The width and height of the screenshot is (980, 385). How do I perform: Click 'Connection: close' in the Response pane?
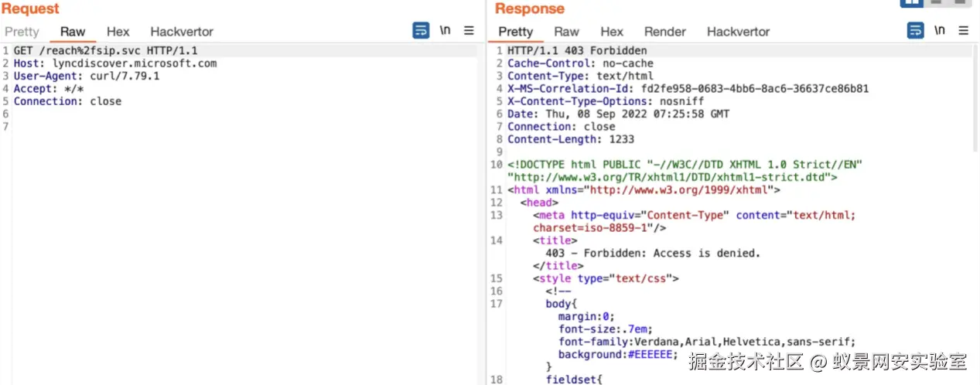[562, 126]
